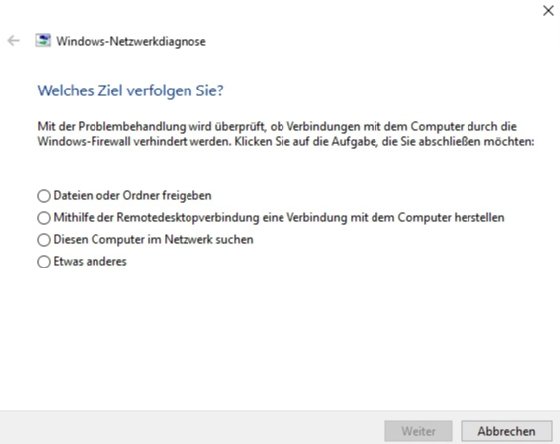Click the 'Dateien oder Ordner freigeben' label text
Viewport: 560px width, 444px height.
(132, 196)
